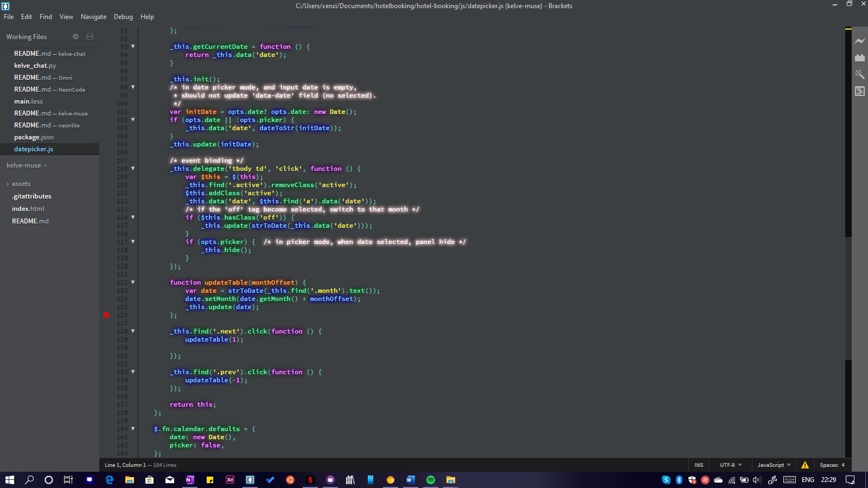Open the Windows Start menu
Screen dimensions: 868x488
10,480
